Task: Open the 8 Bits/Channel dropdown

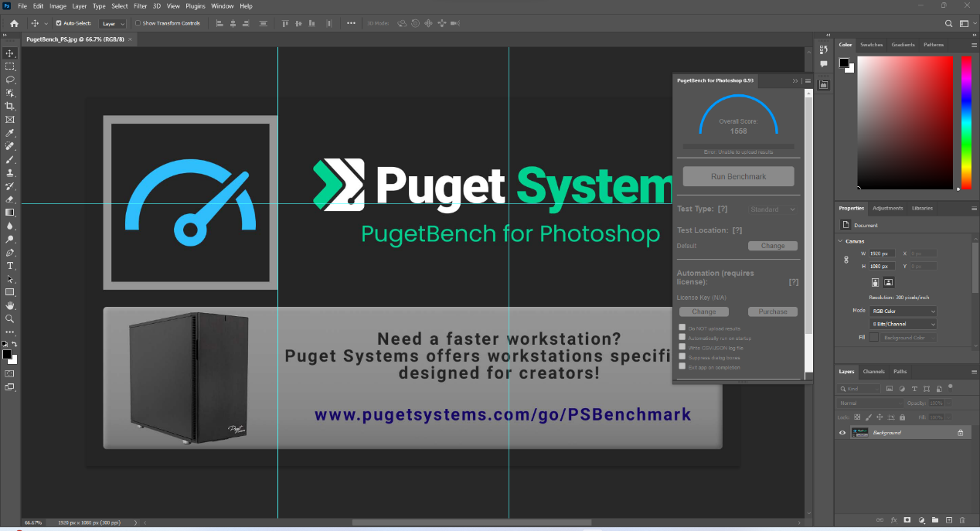Action: (903, 324)
